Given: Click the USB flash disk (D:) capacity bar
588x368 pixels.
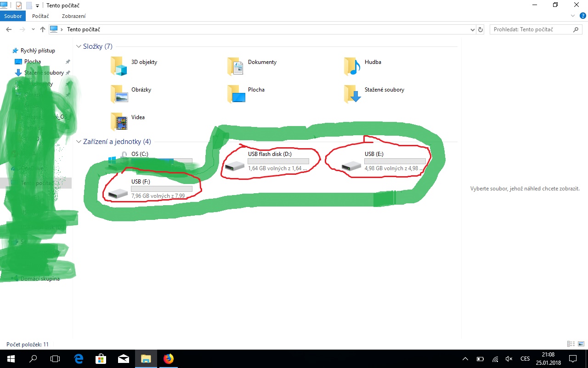Looking at the screenshot, I should click(x=278, y=161).
